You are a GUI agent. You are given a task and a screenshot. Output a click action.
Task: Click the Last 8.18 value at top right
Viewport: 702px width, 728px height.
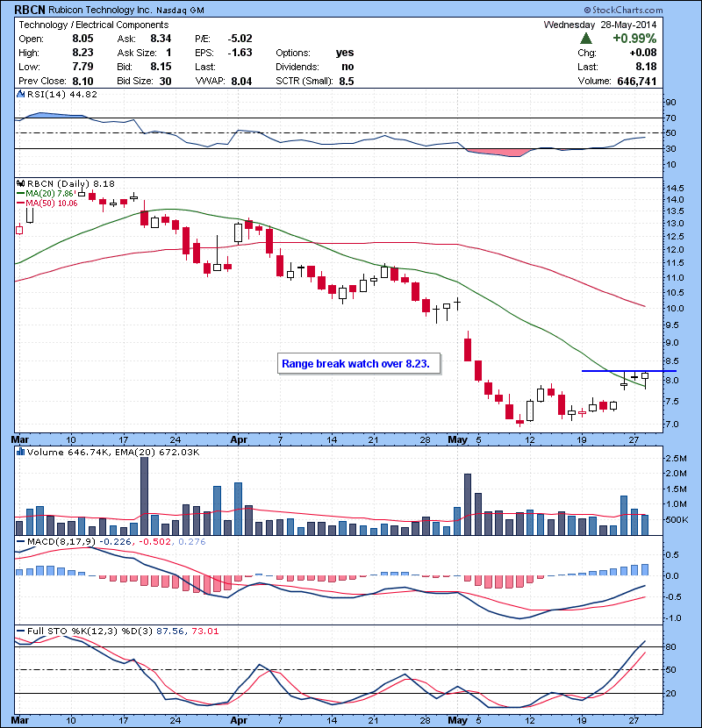click(x=646, y=67)
